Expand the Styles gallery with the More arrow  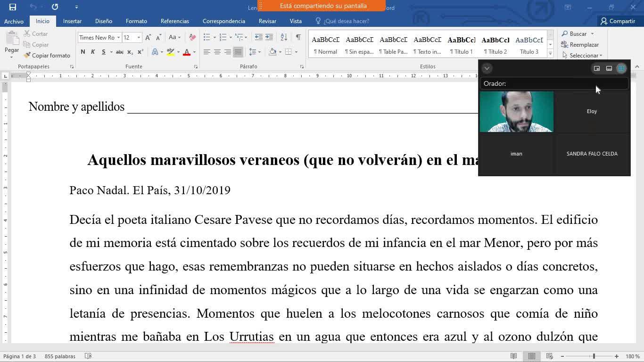pyautogui.click(x=550, y=54)
